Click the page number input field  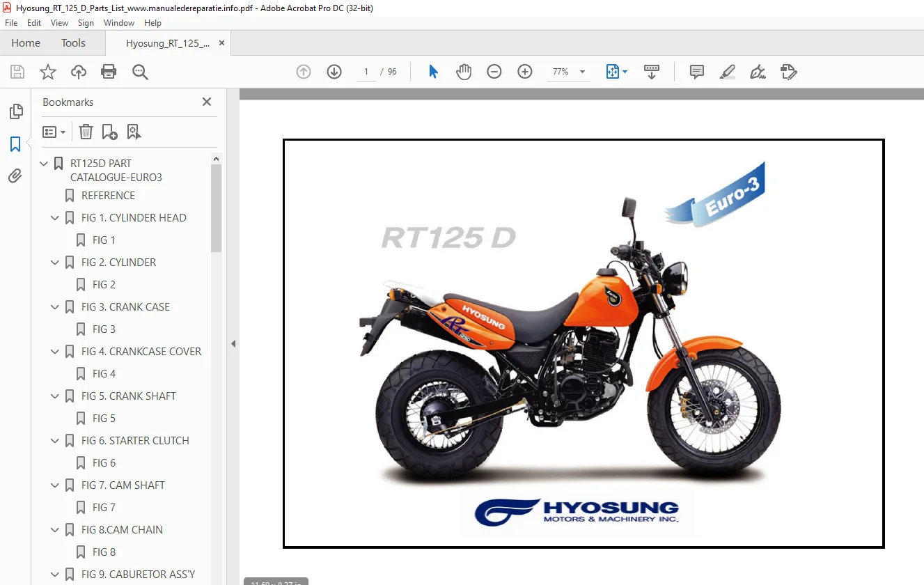click(366, 72)
